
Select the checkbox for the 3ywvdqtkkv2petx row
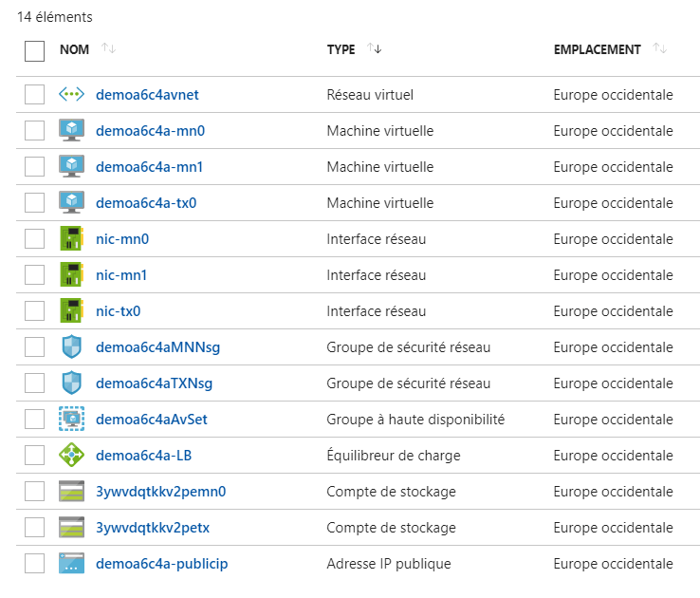click(x=35, y=528)
